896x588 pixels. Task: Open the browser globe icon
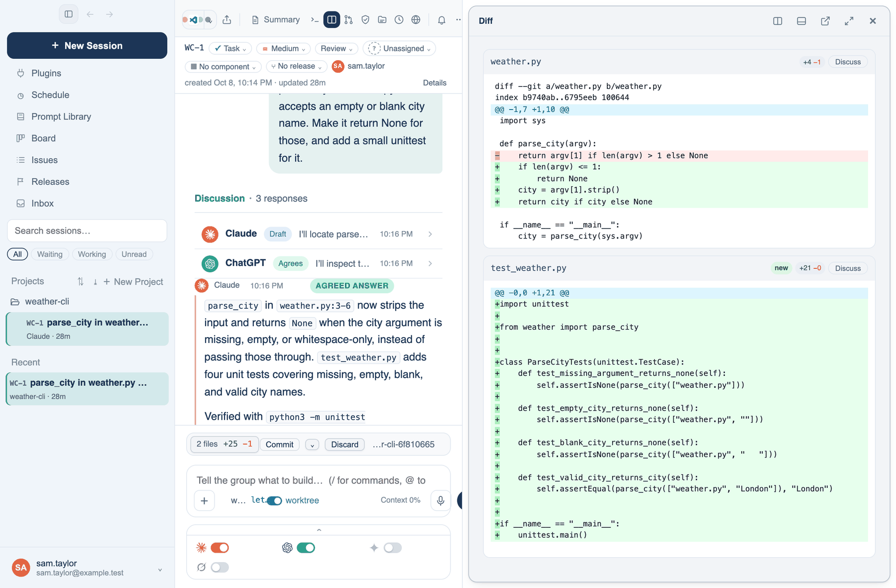tap(416, 19)
